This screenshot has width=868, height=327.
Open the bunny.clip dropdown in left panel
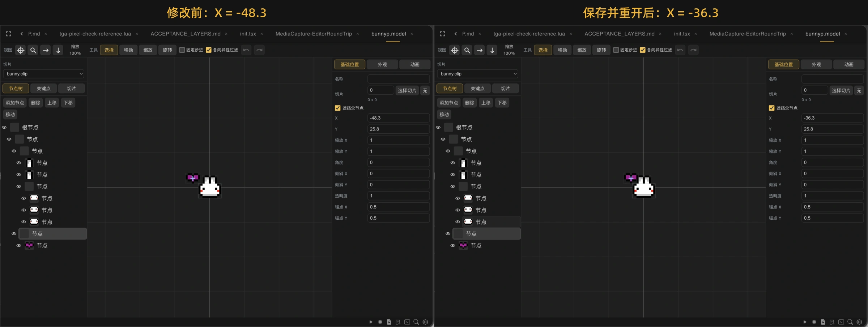[43, 74]
